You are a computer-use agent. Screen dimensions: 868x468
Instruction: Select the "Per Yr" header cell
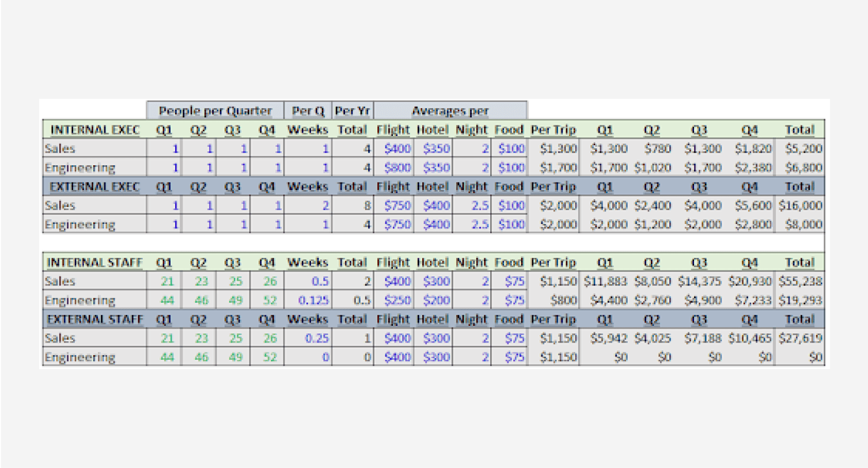352,111
